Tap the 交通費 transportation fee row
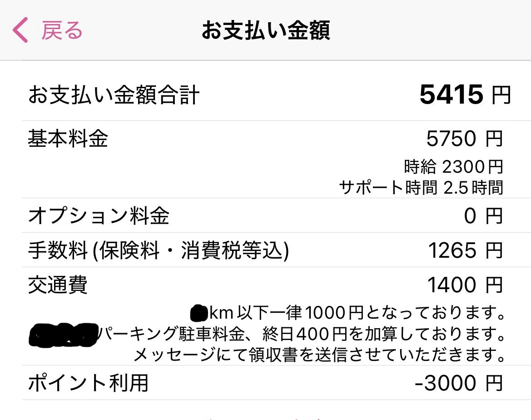 (57, 284)
